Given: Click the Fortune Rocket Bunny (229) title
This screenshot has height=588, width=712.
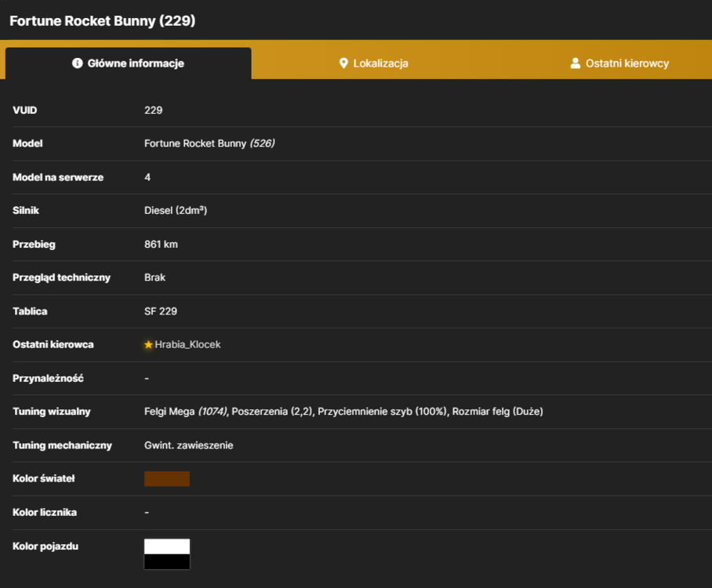Looking at the screenshot, I should click(x=103, y=21).
